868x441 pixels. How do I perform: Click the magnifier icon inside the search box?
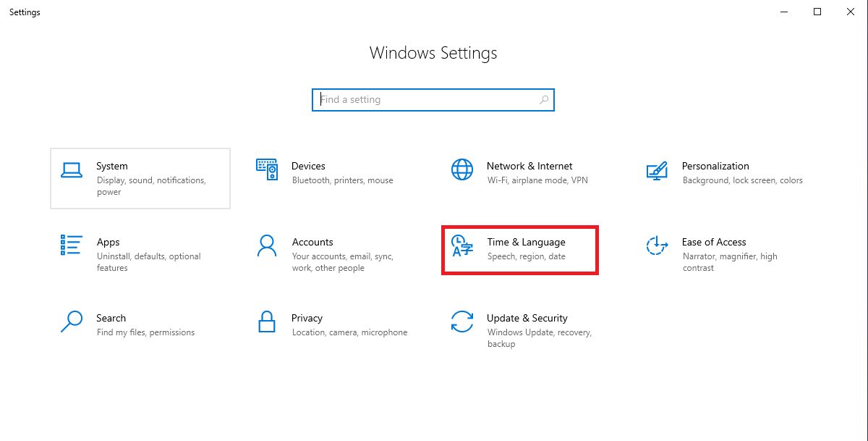(544, 100)
